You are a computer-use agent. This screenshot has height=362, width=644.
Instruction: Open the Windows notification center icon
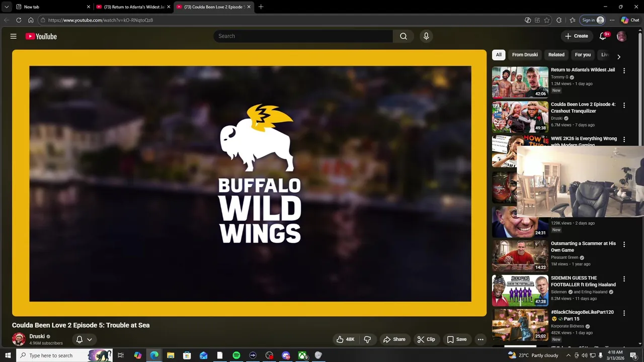click(x=633, y=355)
